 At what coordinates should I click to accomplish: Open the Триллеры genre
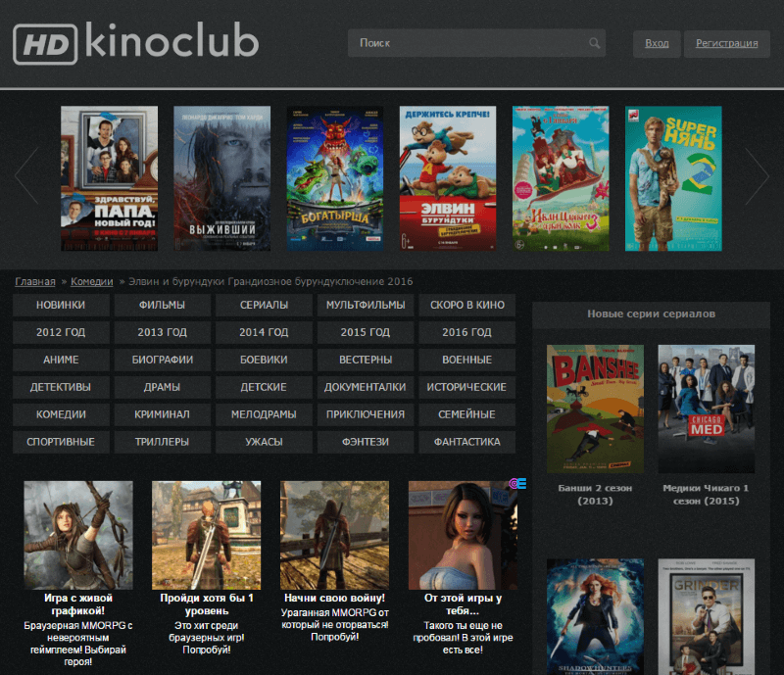[x=163, y=443]
